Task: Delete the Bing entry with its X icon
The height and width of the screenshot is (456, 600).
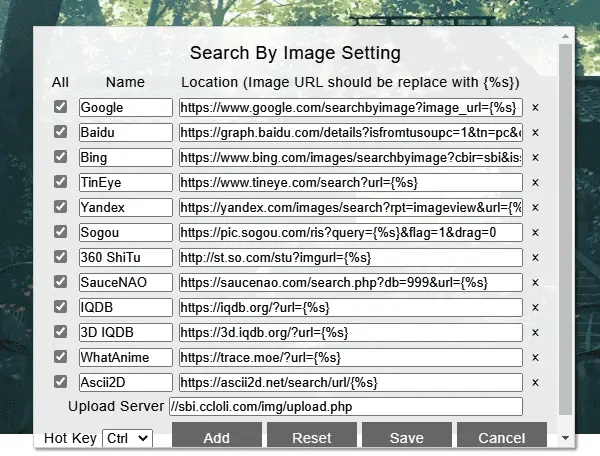Action: click(535, 158)
